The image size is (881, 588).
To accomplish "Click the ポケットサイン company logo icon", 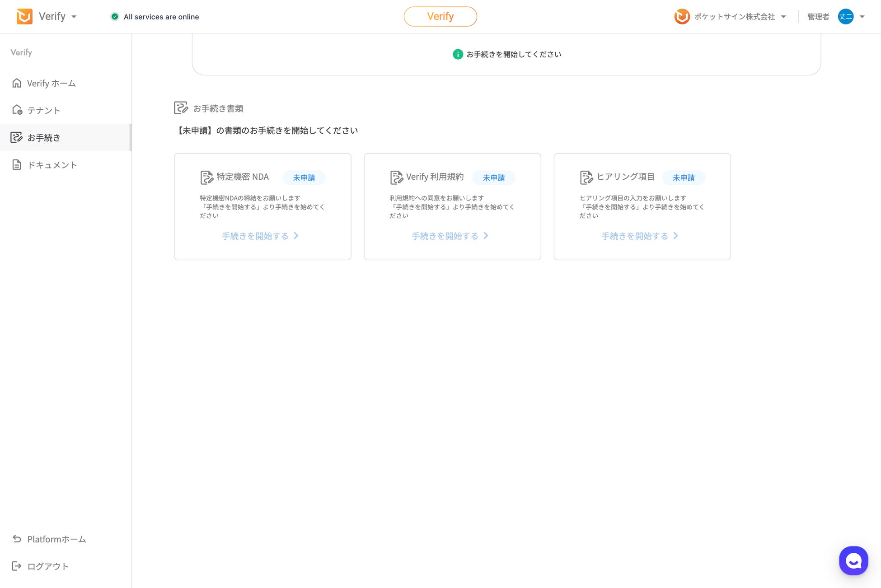I will pyautogui.click(x=682, y=17).
